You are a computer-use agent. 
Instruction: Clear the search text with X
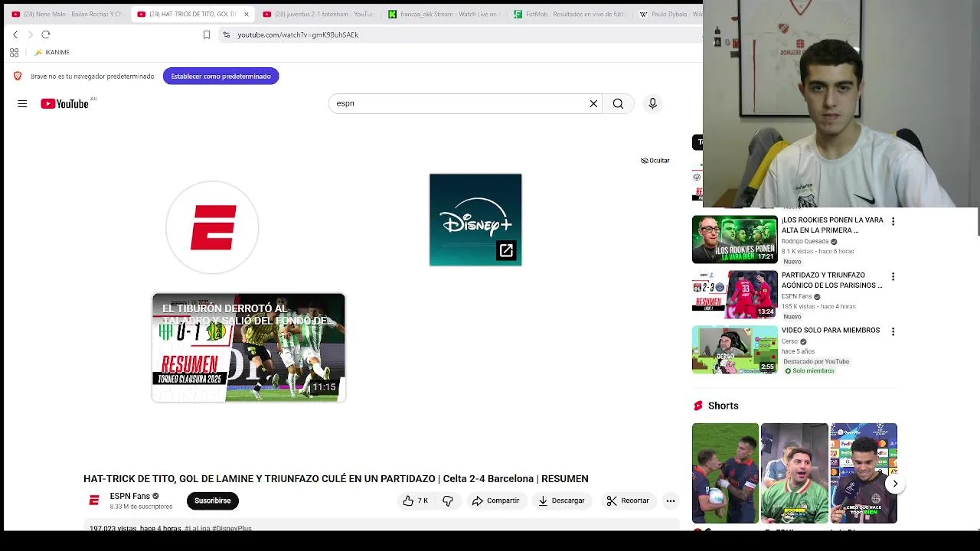tap(593, 103)
